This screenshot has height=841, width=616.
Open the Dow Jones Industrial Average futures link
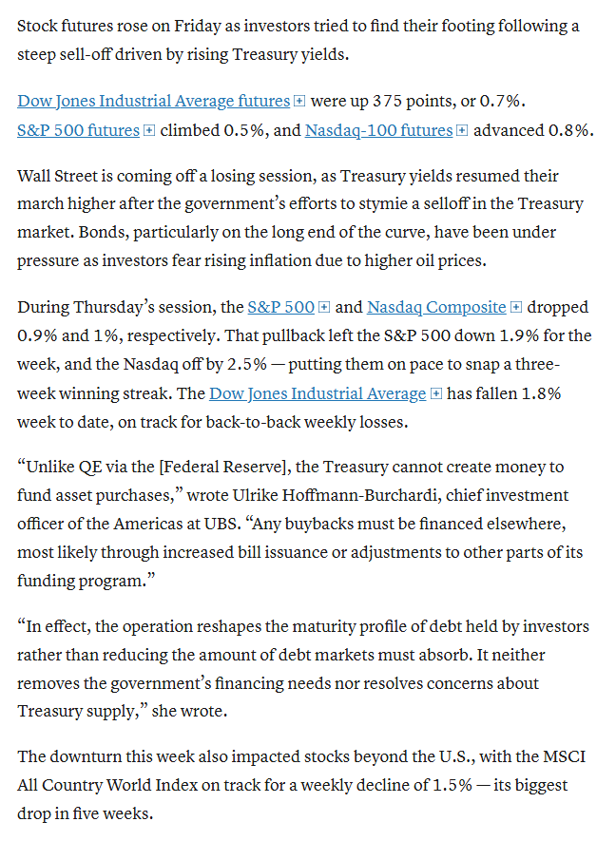coord(153,101)
